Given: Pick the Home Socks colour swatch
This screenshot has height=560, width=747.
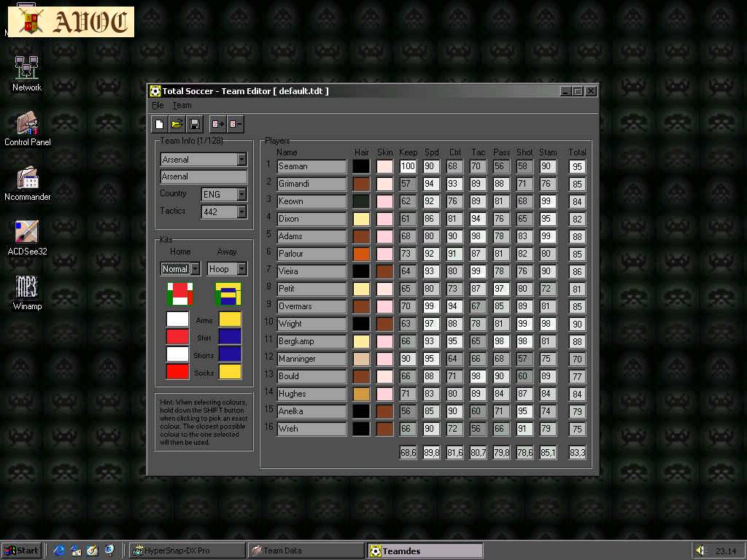Looking at the screenshot, I should (x=177, y=371).
